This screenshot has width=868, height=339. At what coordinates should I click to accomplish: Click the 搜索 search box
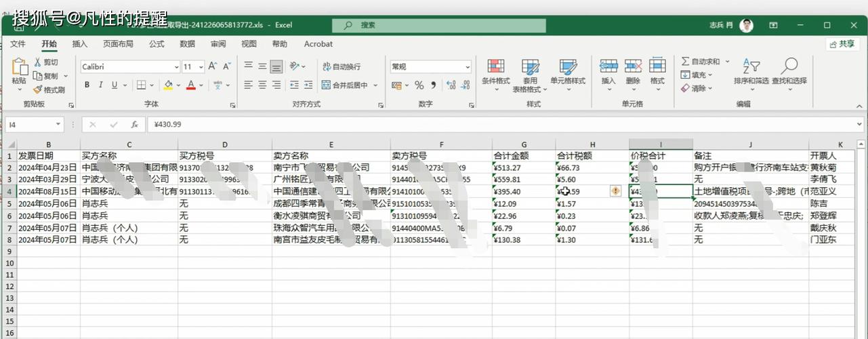439,25
